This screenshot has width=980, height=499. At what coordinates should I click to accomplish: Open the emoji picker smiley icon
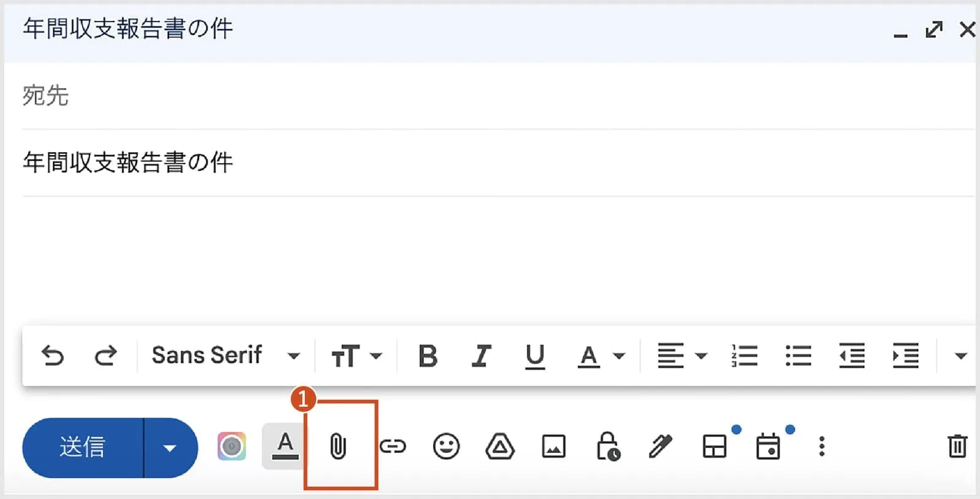click(446, 446)
